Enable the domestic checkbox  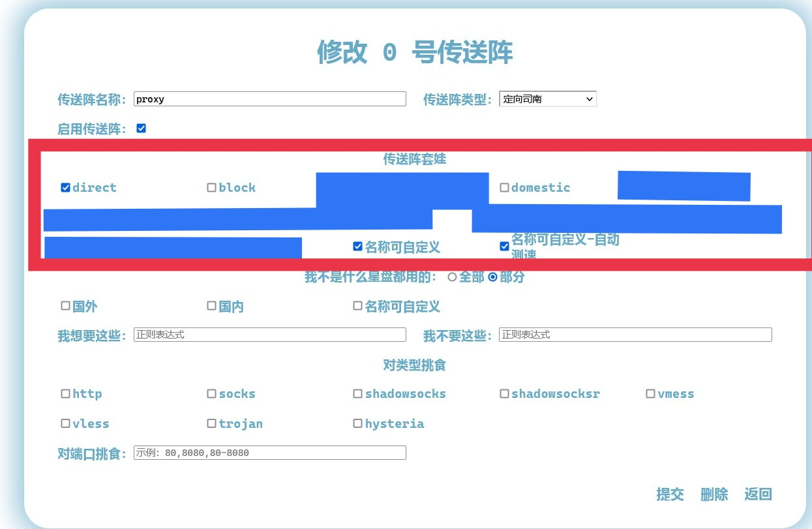pyautogui.click(x=504, y=188)
